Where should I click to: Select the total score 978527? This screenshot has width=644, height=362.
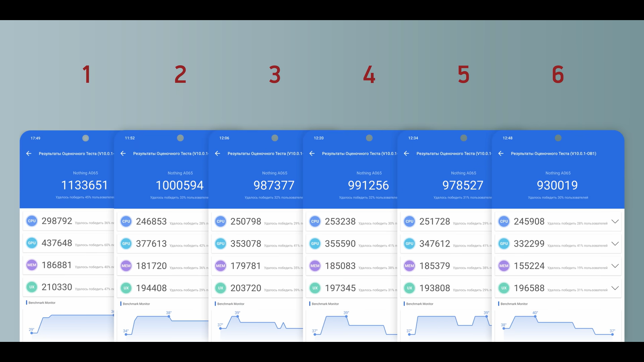tap(463, 185)
